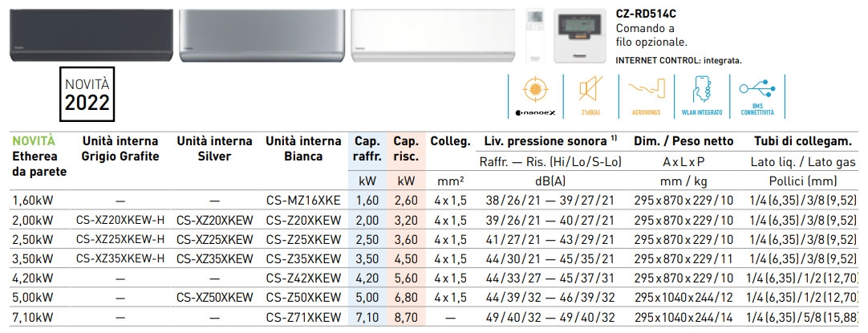Click the 'Cap. risc.' column header

406,149
